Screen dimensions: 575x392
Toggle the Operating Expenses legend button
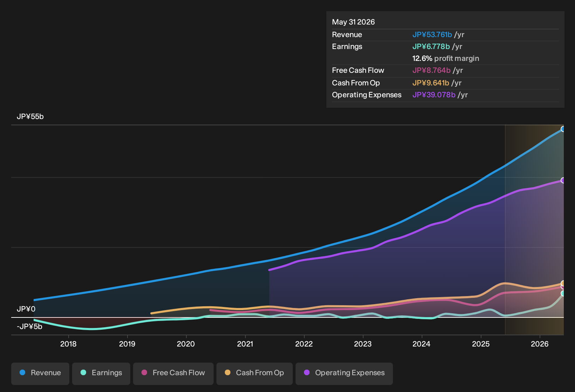(344, 373)
